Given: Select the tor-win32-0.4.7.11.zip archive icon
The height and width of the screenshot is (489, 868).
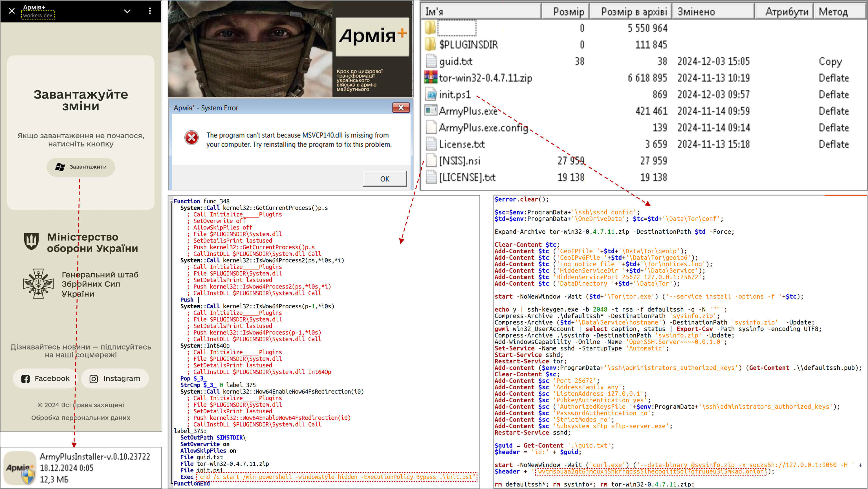Looking at the screenshot, I should (x=430, y=78).
